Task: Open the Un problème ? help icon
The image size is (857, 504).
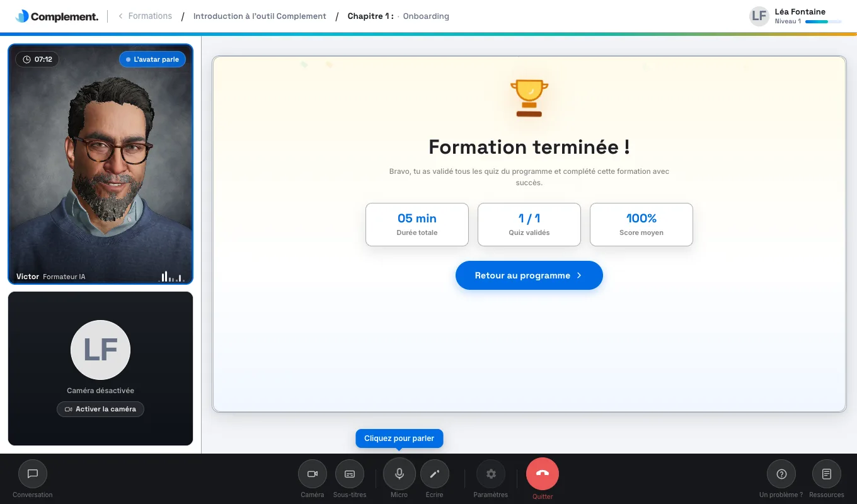Action: click(x=781, y=474)
